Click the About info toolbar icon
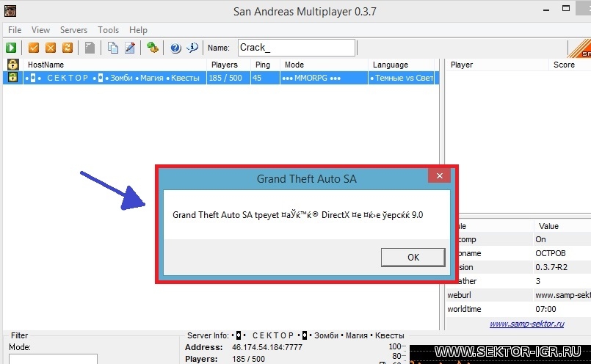 (192, 48)
